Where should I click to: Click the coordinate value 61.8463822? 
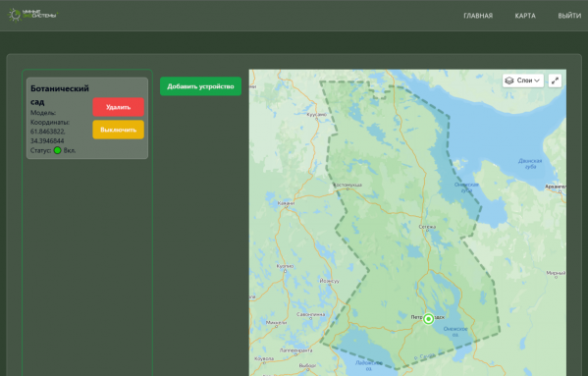click(x=48, y=132)
